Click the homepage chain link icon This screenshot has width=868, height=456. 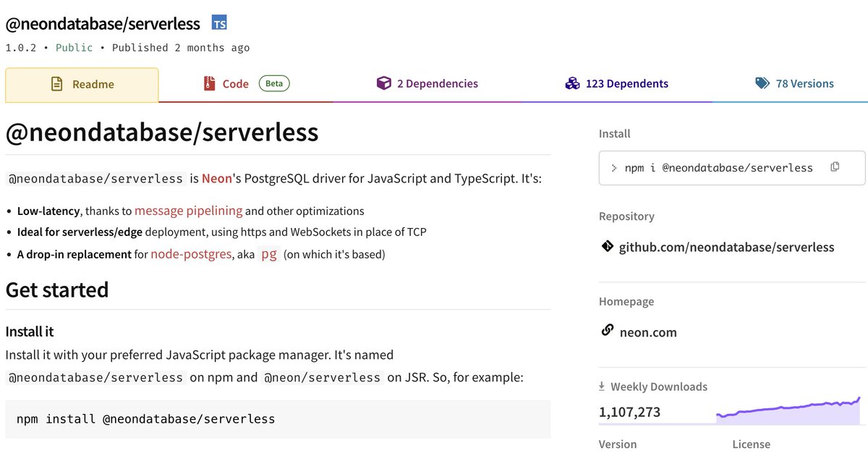[x=608, y=331]
